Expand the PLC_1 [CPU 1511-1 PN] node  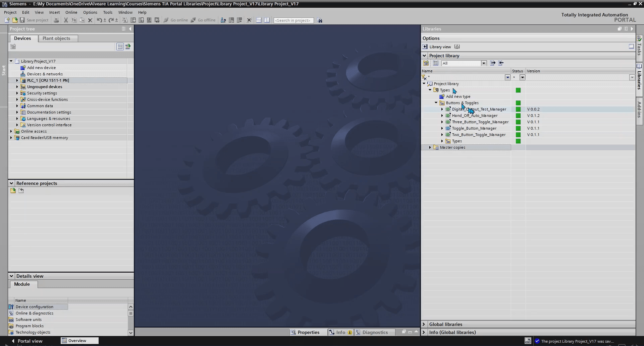[17, 80]
